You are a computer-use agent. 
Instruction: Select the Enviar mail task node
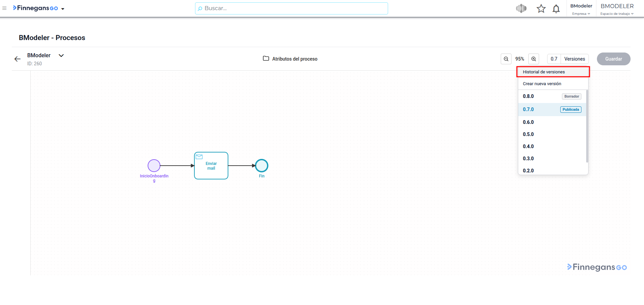211,166
